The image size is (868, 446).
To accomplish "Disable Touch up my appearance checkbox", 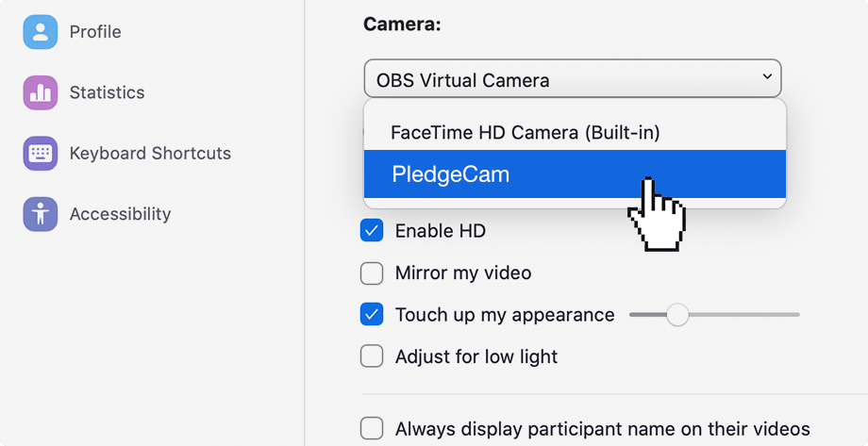I will click(372, 315).
